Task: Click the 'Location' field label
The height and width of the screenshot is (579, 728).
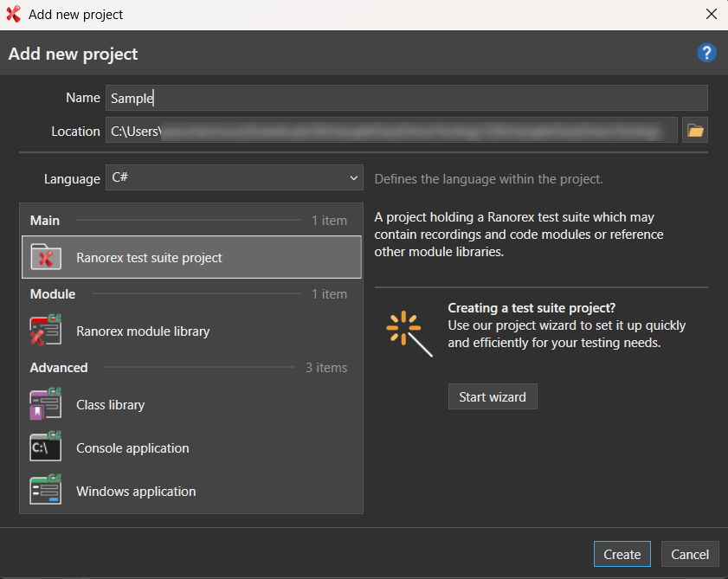Action: (75, 132)
